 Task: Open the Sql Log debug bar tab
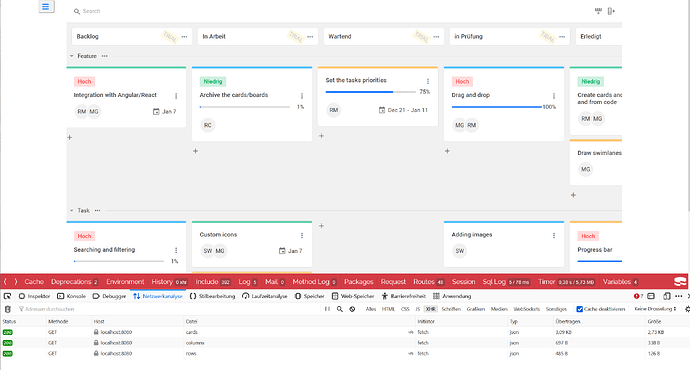tap(506, 282)
